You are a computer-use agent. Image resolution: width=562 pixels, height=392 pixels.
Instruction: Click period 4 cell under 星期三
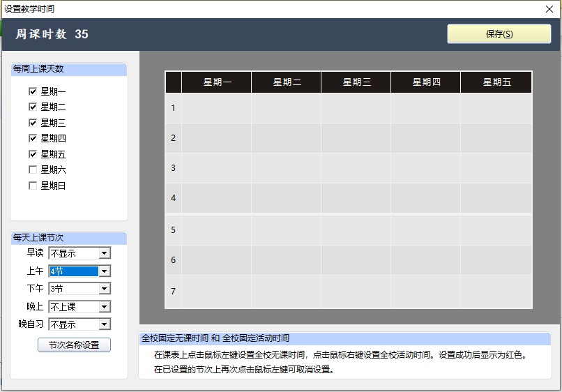[356, 198]
